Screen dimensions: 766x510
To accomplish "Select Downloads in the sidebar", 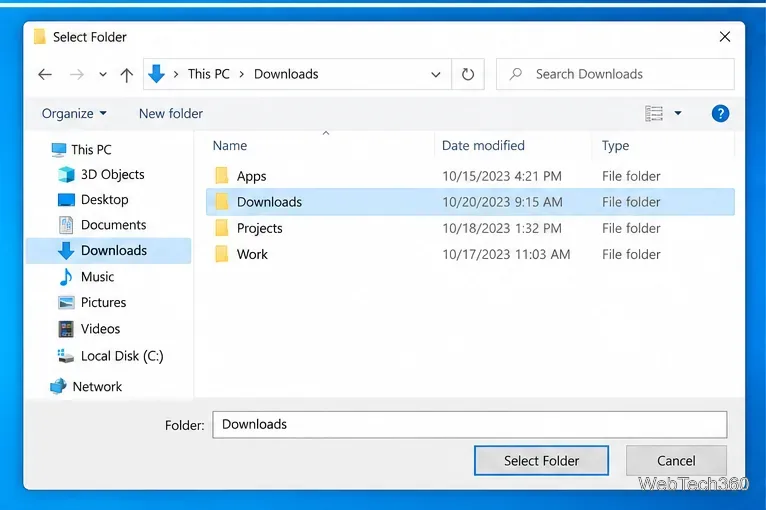I will pyautogui.click(x=108, y=251).
